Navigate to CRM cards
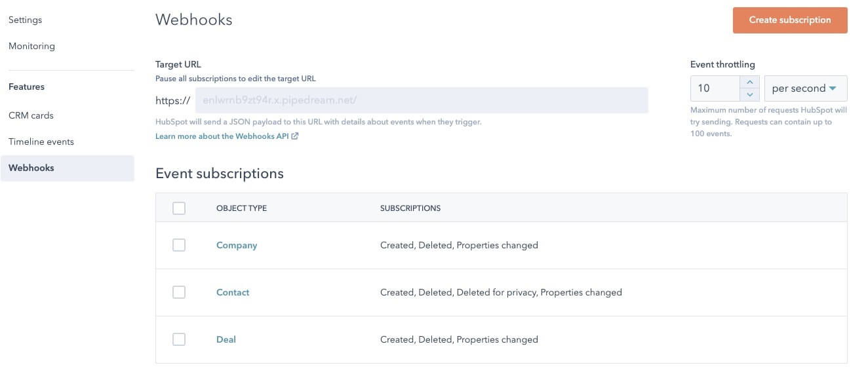 pyautogui.click(x=30, y=115)
